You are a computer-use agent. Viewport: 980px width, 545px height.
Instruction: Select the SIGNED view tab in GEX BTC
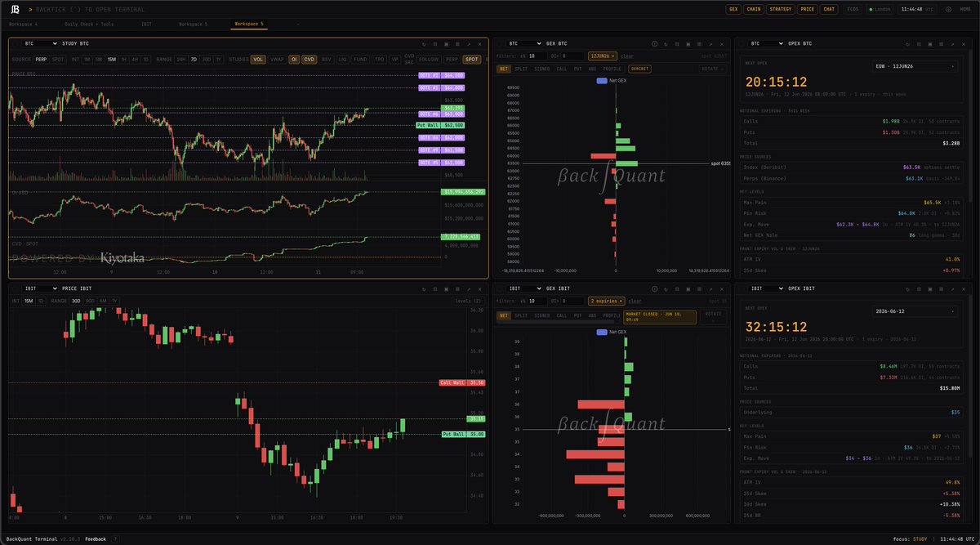tap(542, 69)
